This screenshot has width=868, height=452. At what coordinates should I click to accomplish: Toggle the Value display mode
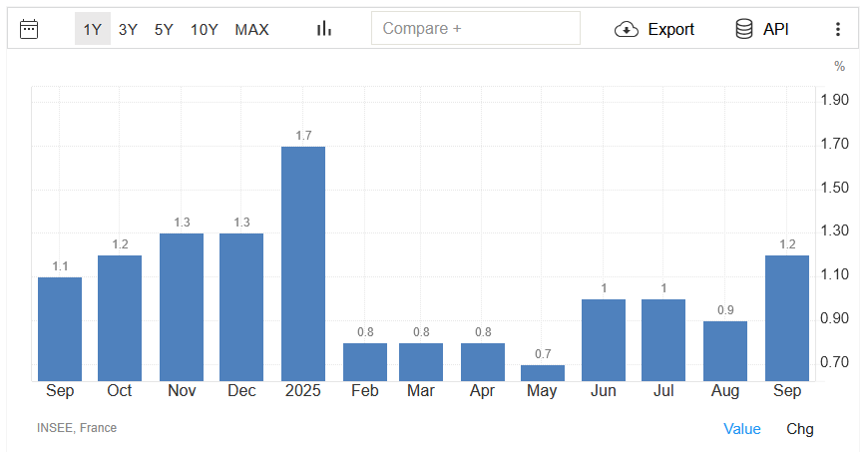[x=741, y=429]
